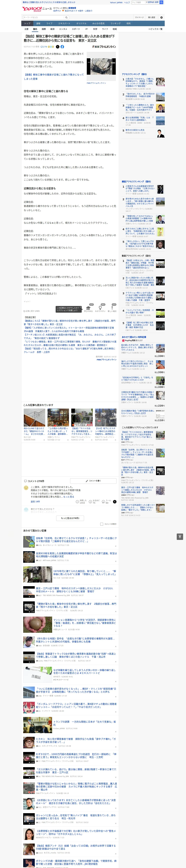Open the ランキング navigation tab
Image resolution: width=186 pixels, height=868 pixels.
point(115,24)
